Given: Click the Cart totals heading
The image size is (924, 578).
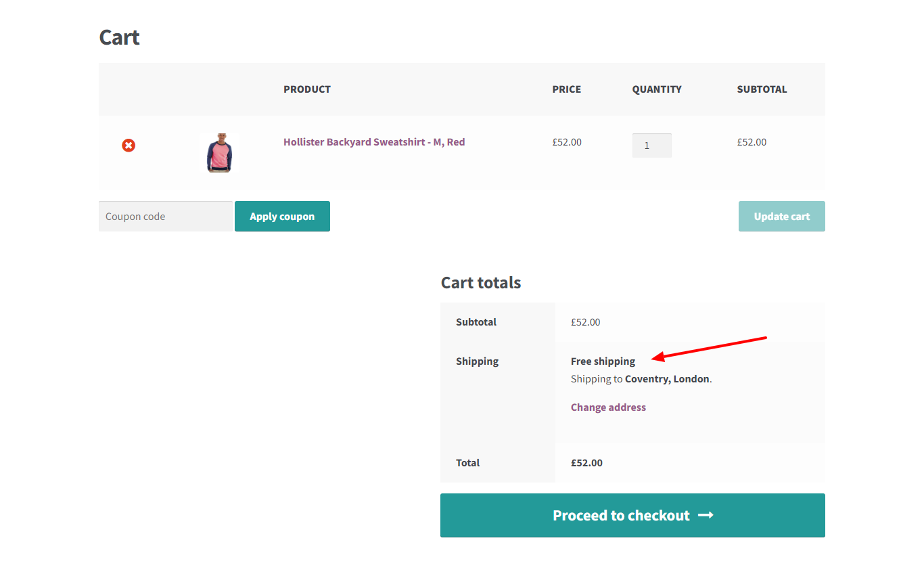Looking at the screenshot, I should 480,282.
